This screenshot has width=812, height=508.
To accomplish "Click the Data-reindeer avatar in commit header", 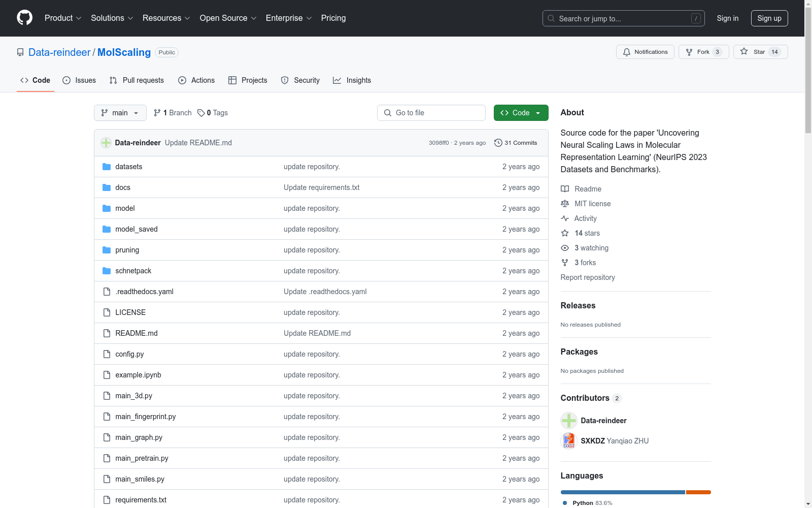I will [106, 143].
